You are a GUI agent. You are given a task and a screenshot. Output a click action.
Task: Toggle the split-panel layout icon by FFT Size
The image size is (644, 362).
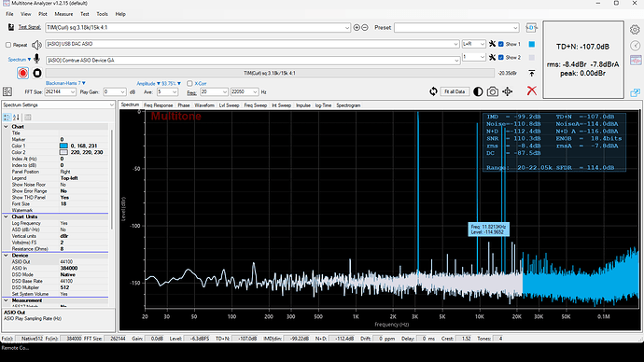(x=7, y=91)
